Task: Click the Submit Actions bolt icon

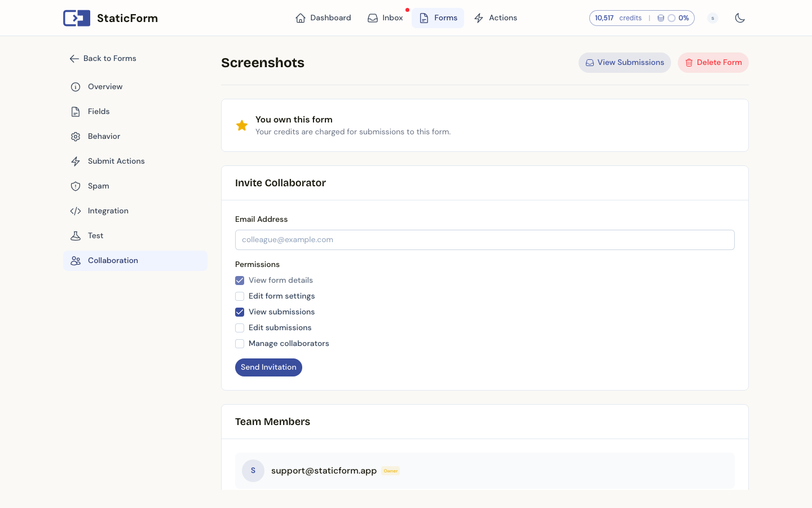Action: click(x=76, y=161)
